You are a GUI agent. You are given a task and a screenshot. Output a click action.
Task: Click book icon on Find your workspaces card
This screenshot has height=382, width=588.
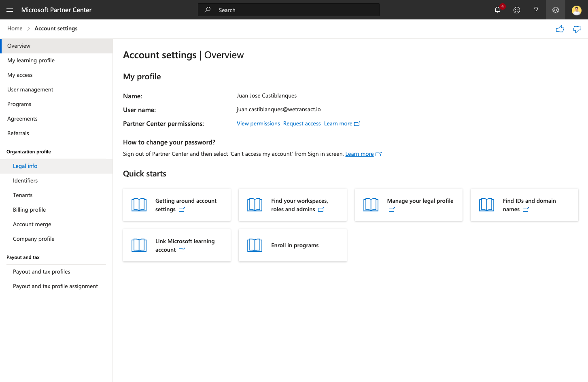(255, 205)
